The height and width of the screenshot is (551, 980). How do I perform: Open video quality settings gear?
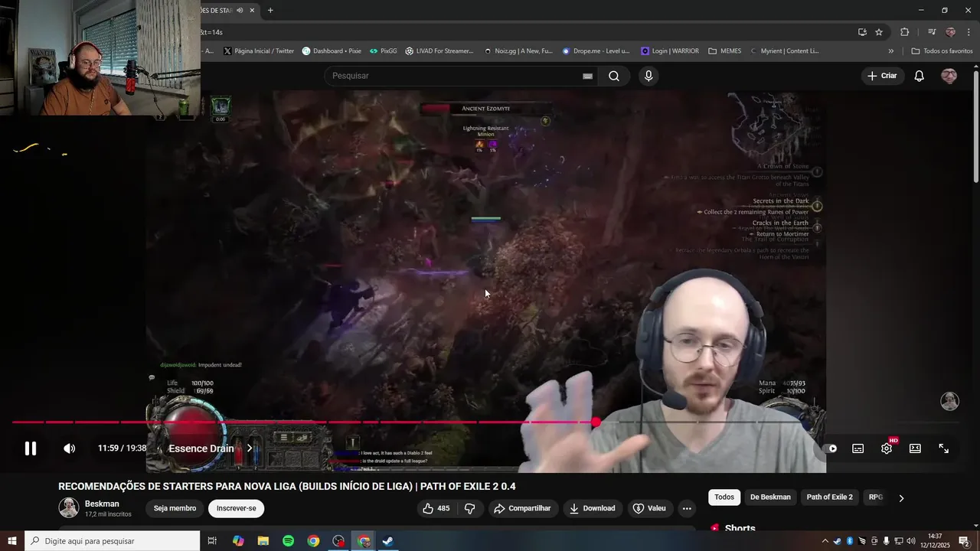[x=887, y=448]
